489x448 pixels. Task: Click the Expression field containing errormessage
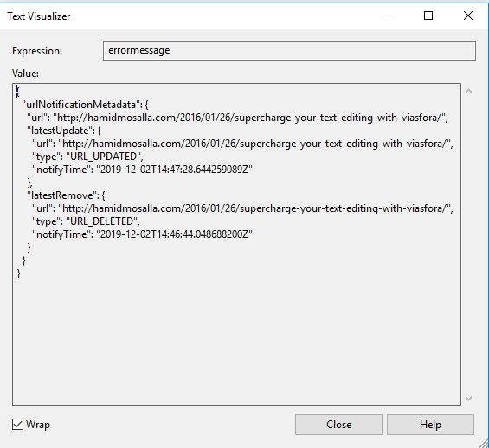point(289,50)
